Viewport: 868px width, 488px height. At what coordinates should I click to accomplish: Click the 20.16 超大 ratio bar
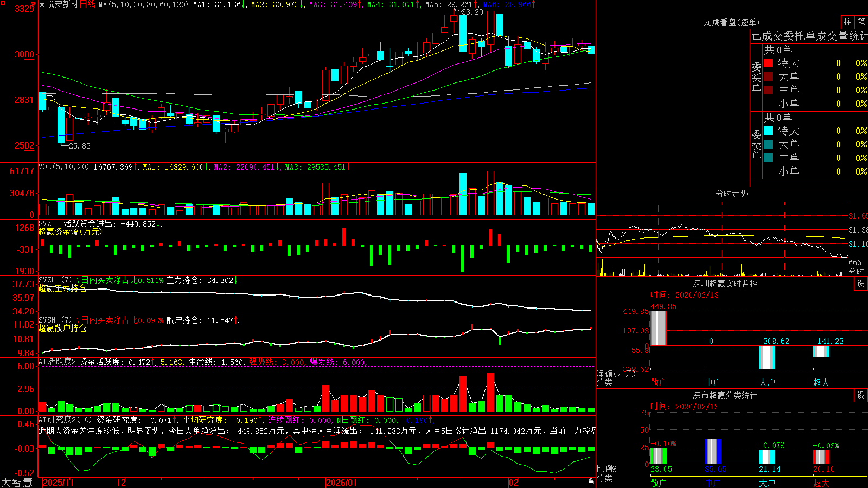pos(821,457)
